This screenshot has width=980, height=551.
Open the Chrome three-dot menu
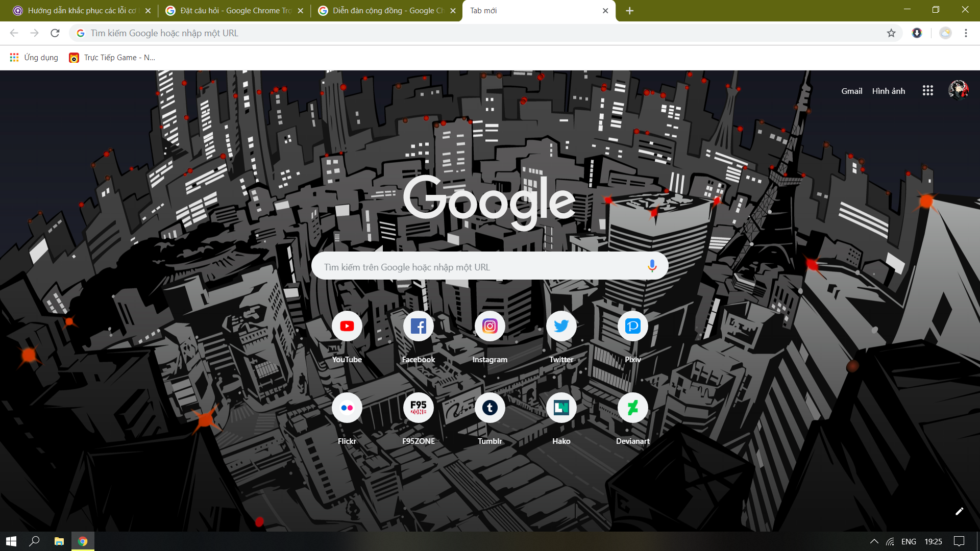click(966, 33)
